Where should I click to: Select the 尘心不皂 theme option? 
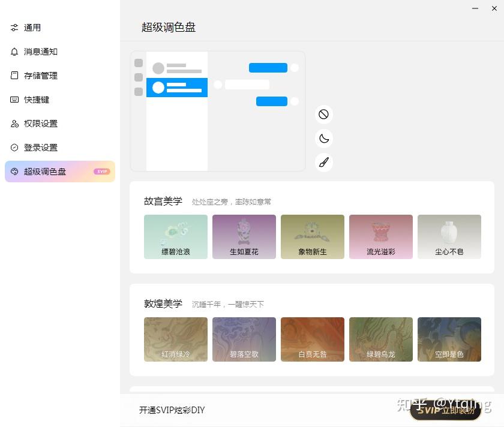point(449,236)
